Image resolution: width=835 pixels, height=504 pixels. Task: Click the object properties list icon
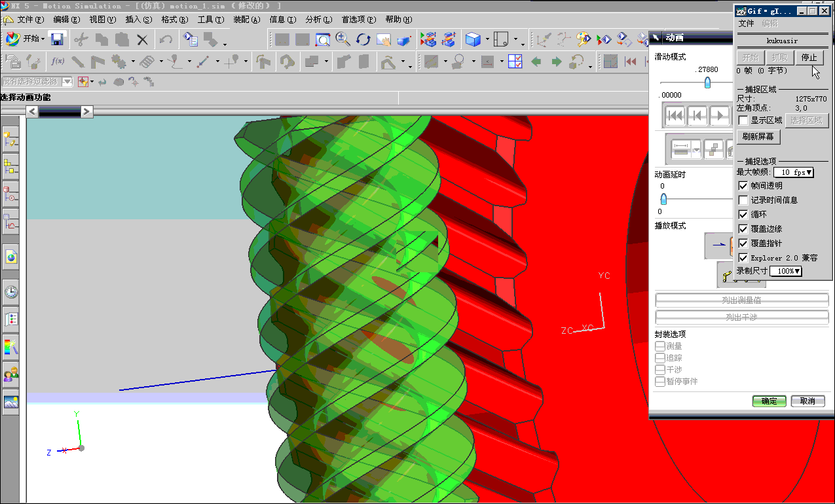tap(191, 39)
